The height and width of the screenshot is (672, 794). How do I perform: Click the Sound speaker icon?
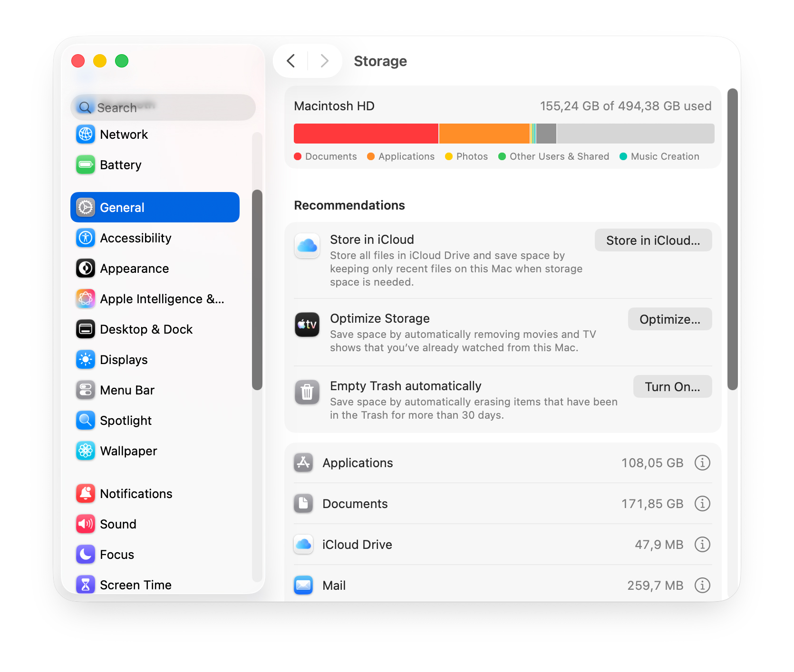coord(86,524)
